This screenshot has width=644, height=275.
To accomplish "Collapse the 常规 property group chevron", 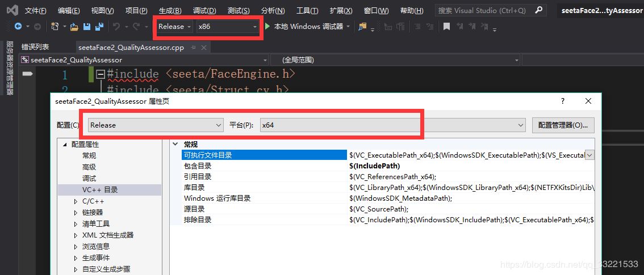I will 176,144.
